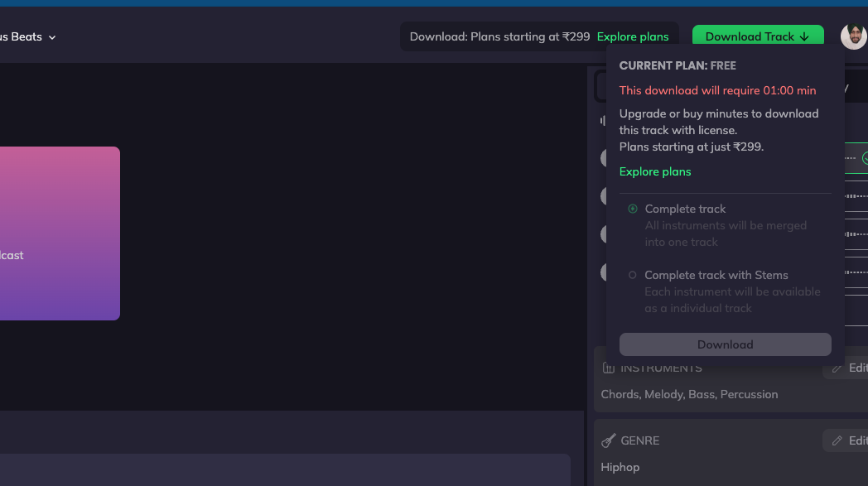Screen dimensions: 868x486
Task: Click the Genre guitar icon
Action: point(609,440)
